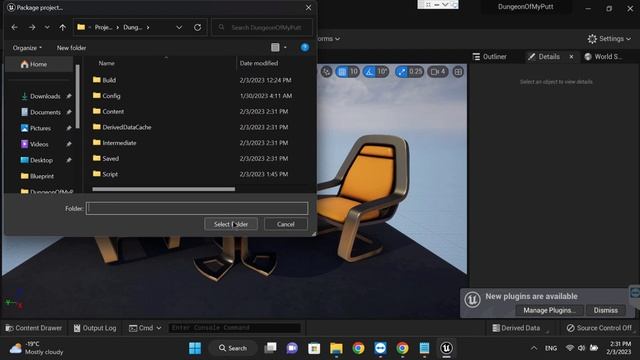This screenshot has height=360, width=640.
Task: Switch to World Settings tab
Action: point(603,57)
